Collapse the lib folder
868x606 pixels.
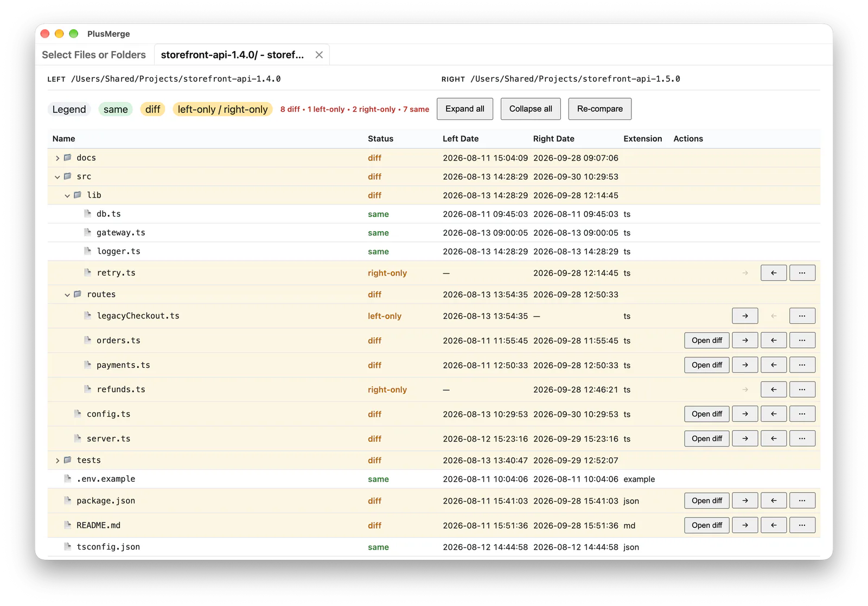[67, 195]
